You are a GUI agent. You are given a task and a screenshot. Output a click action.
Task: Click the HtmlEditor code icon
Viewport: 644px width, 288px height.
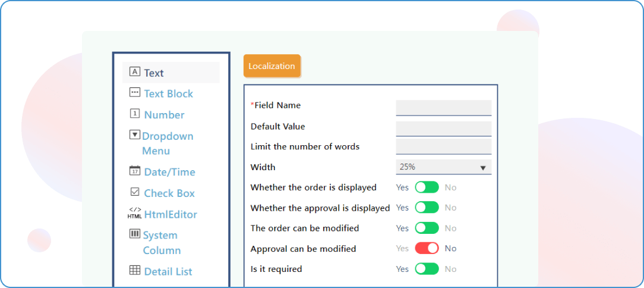tap(135, 214)
